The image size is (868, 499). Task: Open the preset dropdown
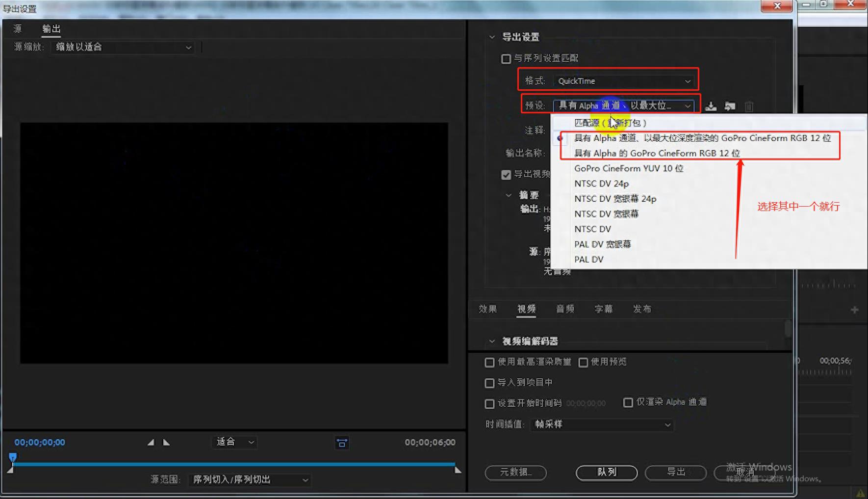[x=624, y=105]
